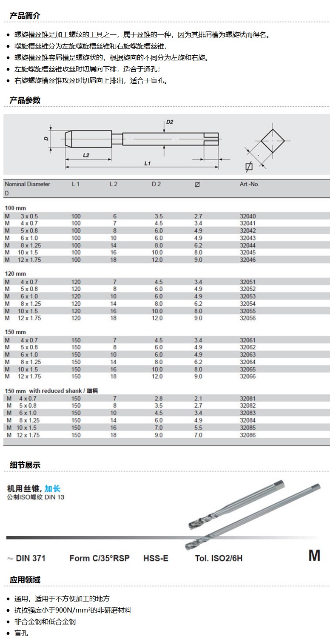The width and height of the screenshot is (330, 644).
Task: Click article number 32040
Action: click(248, 216)
